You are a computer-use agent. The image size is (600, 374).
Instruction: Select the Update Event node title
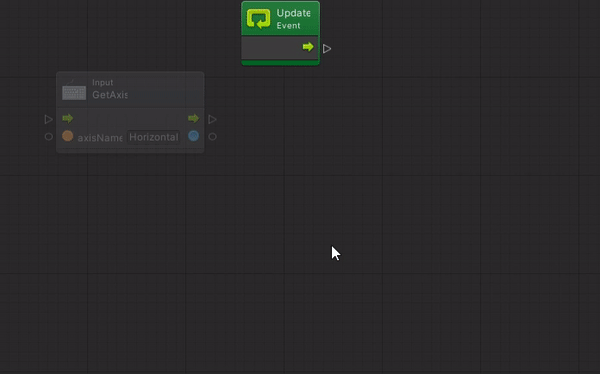point(293,19)
